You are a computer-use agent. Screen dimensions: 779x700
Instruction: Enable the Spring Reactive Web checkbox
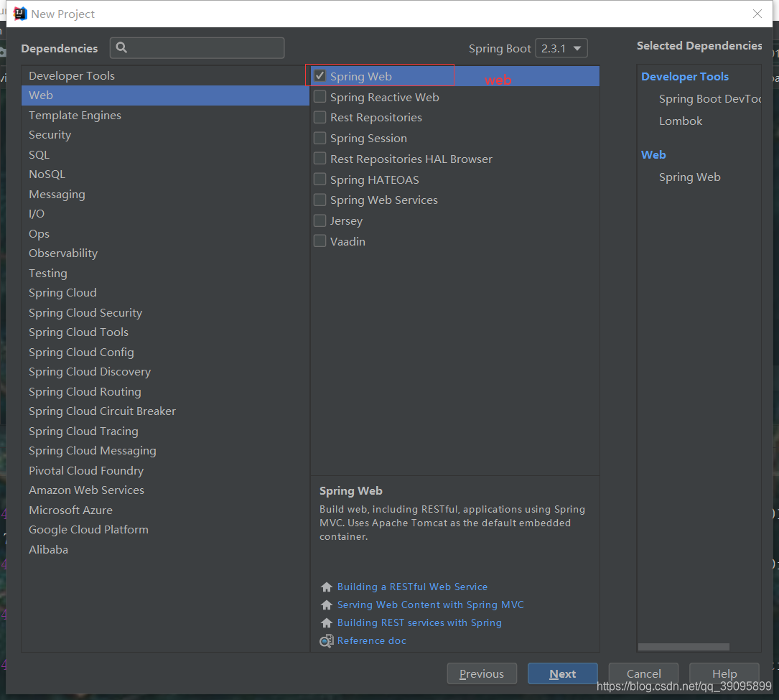pos(319,97)
